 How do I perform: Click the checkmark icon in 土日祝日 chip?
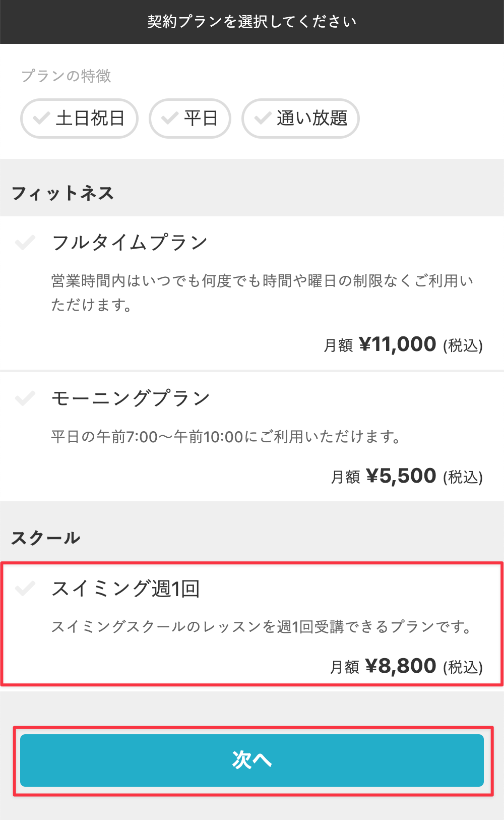pos(41,118)
